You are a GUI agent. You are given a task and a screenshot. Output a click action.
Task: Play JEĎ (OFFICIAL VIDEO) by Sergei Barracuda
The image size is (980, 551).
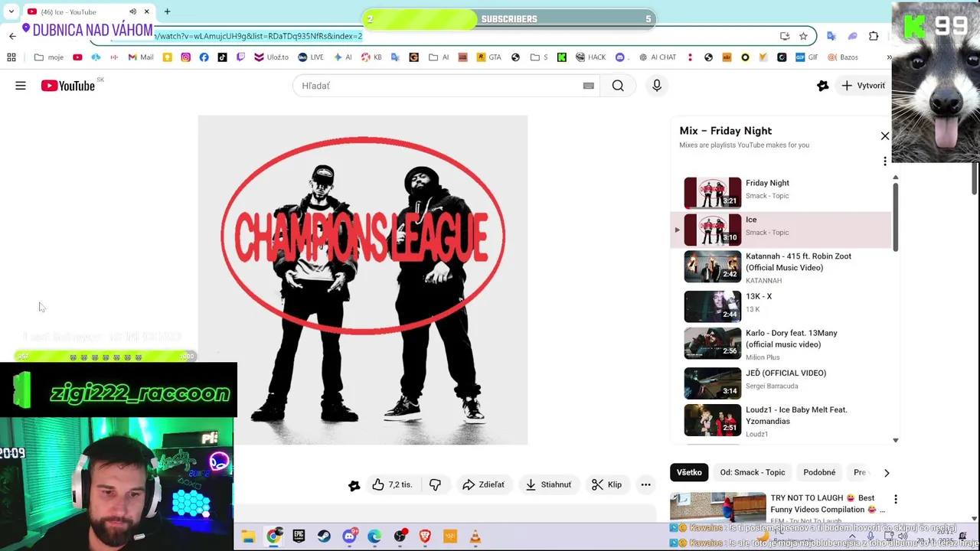(781, 382)
